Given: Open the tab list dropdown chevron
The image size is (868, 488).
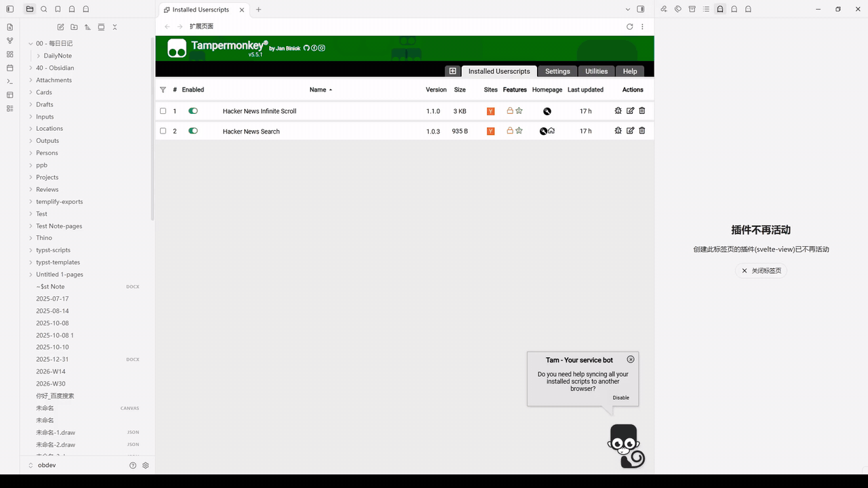Looking at the screenshot, I should [x=628, y=9].
